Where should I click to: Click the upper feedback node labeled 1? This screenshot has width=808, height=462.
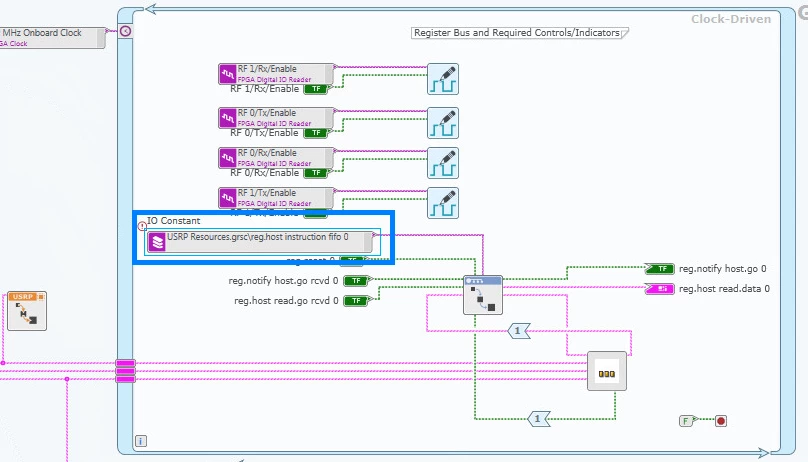tap(518, 330)
